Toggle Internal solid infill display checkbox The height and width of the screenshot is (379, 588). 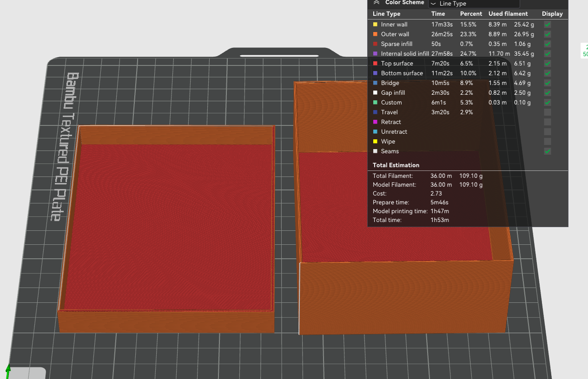548,53
